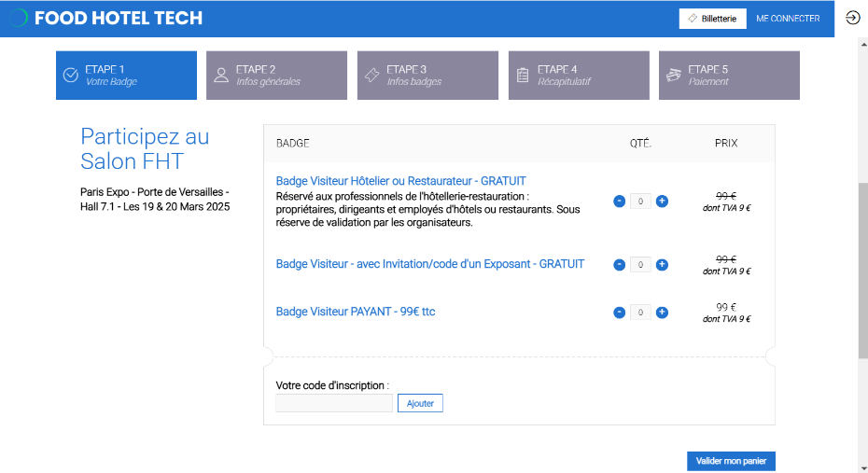Viewport: 868px width, 473px height.
Task: Decrease quantity for Hôtelier ou Restaurateur badge
Action: [620, 201]
